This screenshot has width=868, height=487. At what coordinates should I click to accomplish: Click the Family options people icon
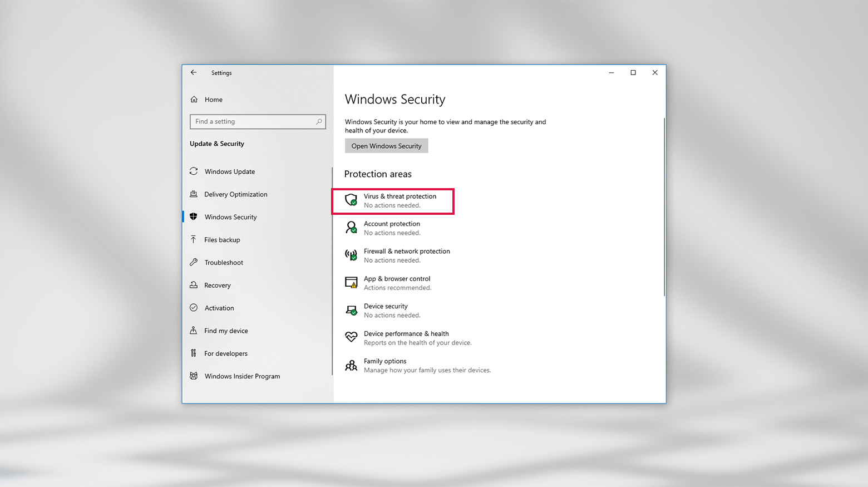coord(351,365)
